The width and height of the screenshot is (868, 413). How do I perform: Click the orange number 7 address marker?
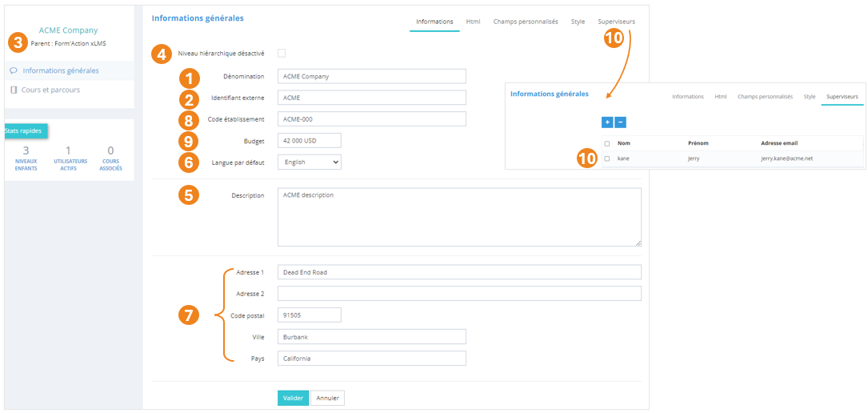tap(188, 315)
